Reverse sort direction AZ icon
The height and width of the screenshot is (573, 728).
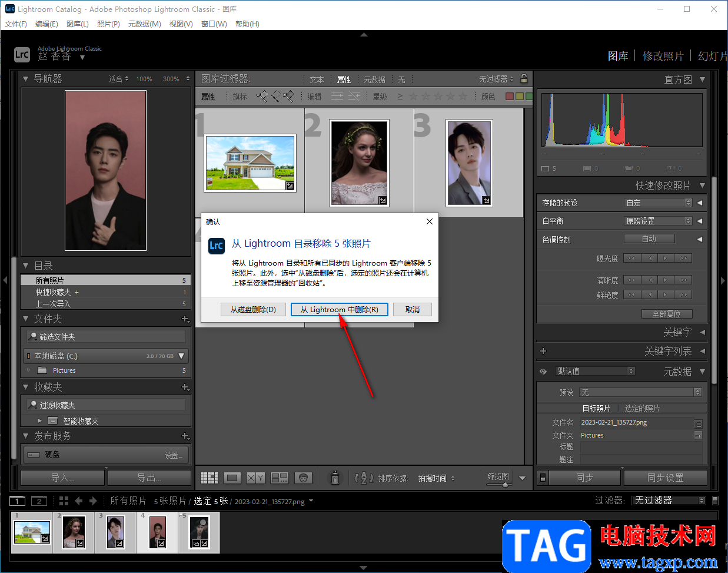pyautogui.click(x=364, y=478)
